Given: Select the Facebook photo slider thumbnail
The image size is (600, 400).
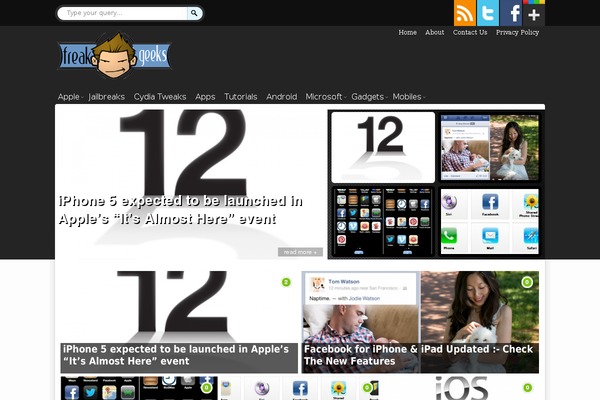Looking at the screenshot, I should (490, 147).
